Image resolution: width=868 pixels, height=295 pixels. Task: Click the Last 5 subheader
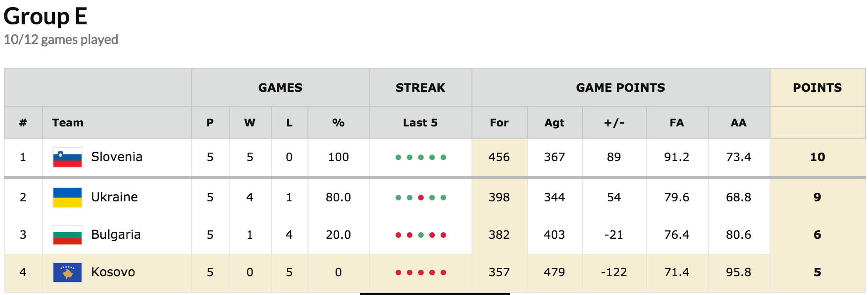point(420,123)
